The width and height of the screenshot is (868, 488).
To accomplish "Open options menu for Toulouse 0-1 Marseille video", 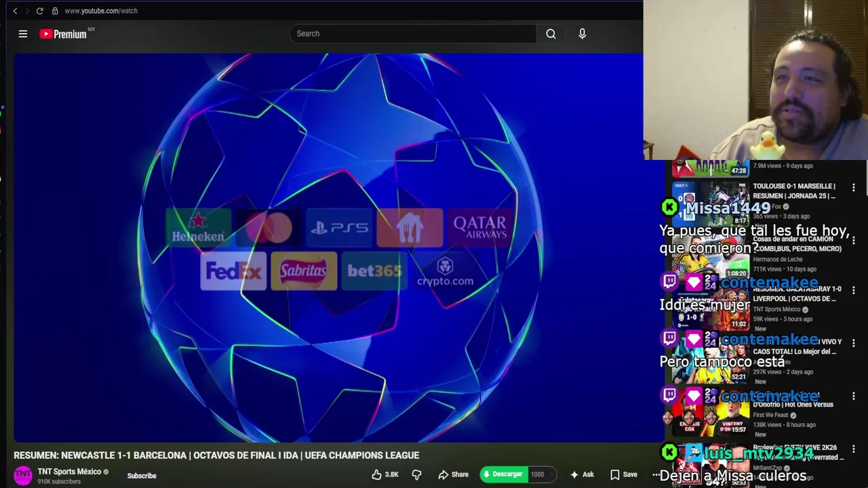I will 854,188.
